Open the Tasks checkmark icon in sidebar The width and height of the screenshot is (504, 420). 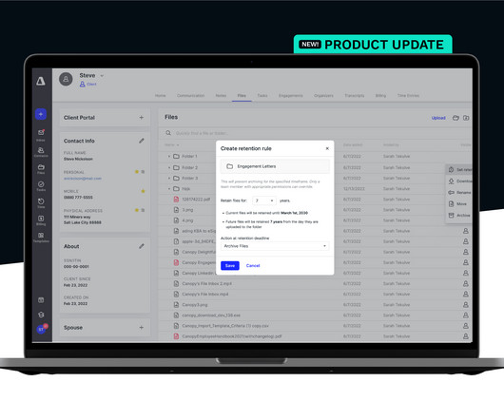click(41, 184)
